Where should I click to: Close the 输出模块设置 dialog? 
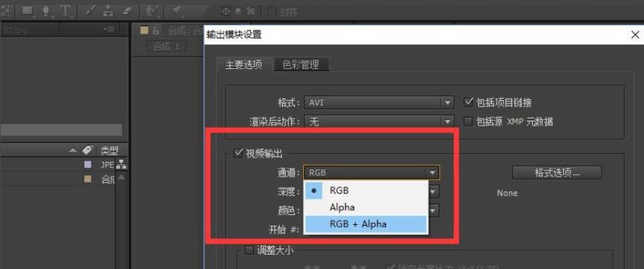(x=634, y=35)
